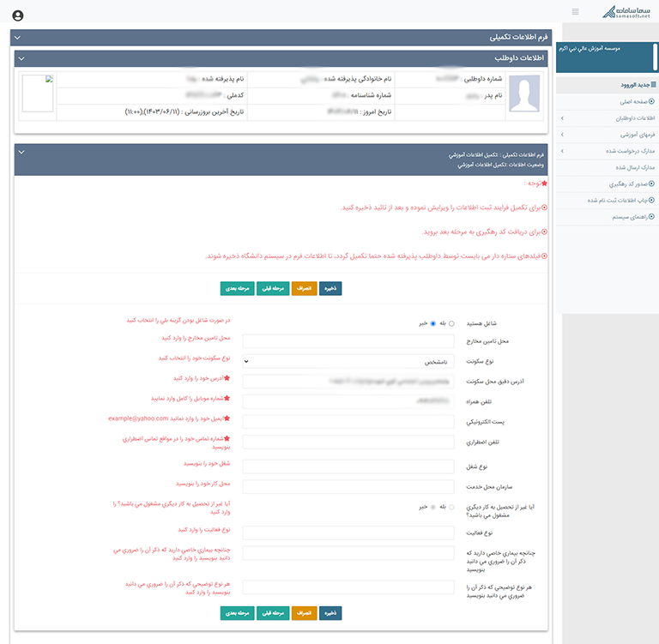Collapse the اطلاعات داوطلب panel
This screenshot has height=644, width=659.
[x=21, y=58]
